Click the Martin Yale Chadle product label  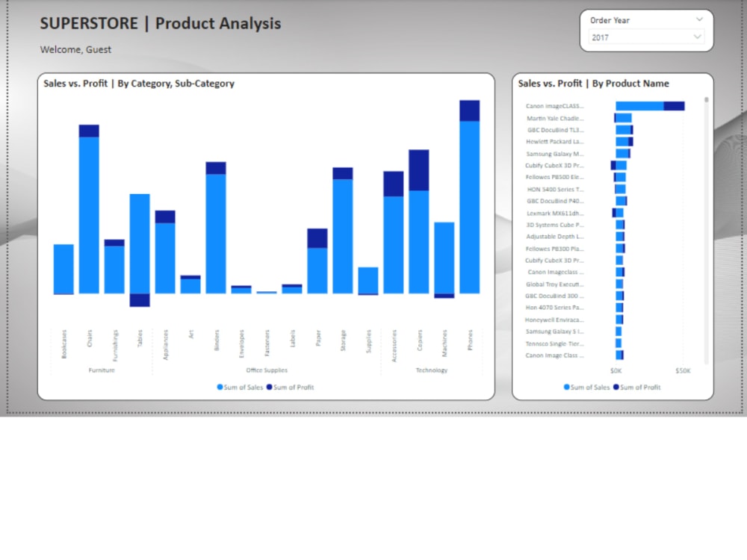(554, 118)
